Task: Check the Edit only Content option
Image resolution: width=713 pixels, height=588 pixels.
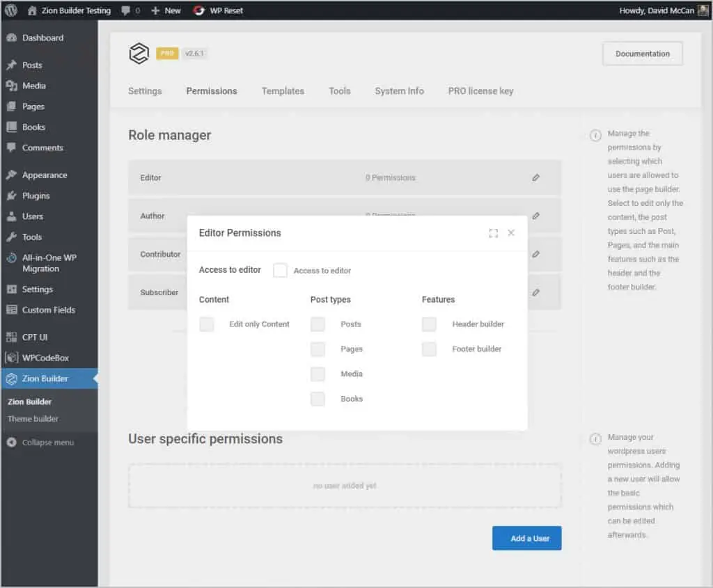Action: click(206, 324)
